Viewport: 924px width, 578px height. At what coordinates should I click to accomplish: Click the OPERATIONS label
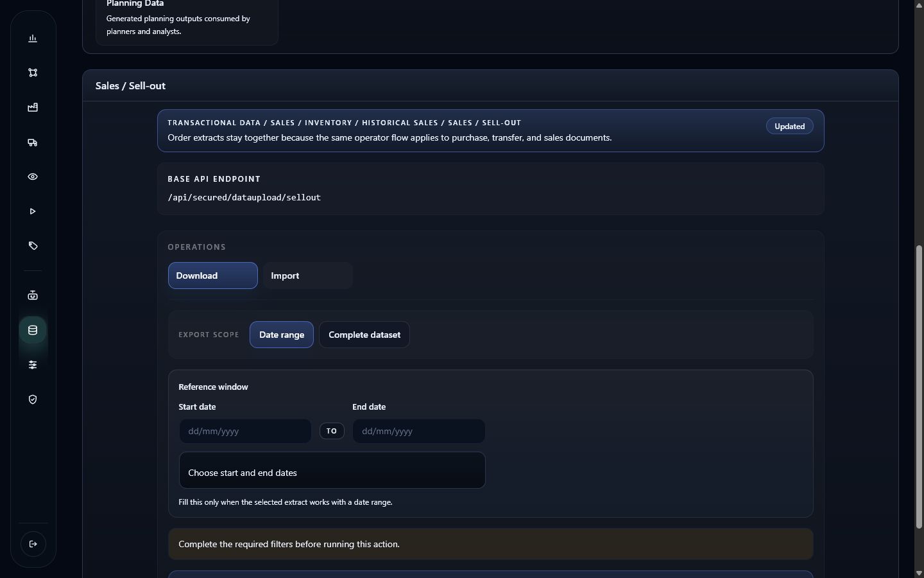pyautogui.click(x=197, y=247)
